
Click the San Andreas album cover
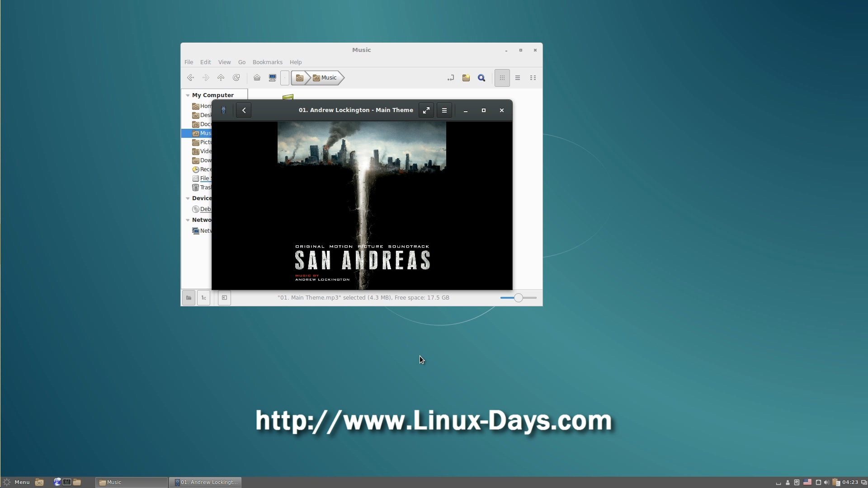coord(362,206)
